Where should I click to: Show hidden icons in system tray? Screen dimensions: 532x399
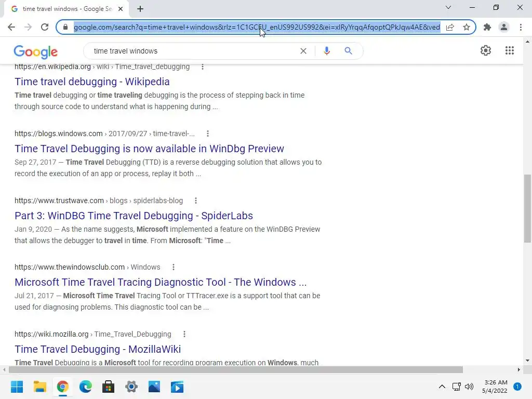click(x=442, y=387)
